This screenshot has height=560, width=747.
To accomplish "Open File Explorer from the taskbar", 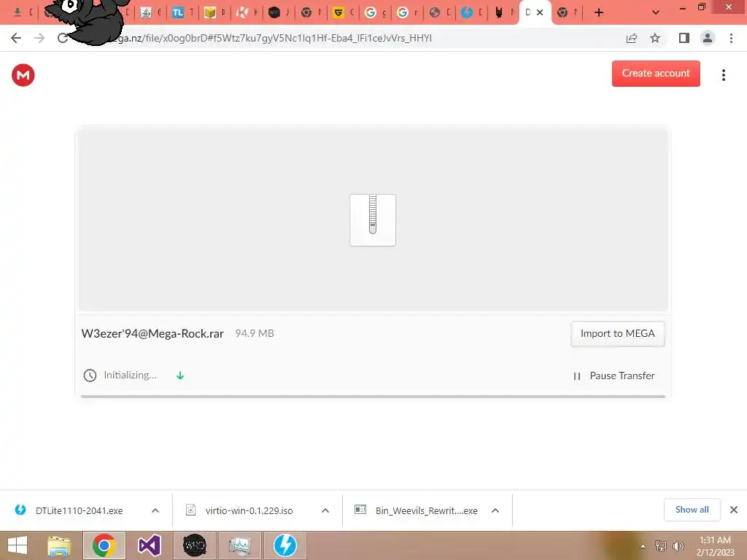I will tap(59, 545).
